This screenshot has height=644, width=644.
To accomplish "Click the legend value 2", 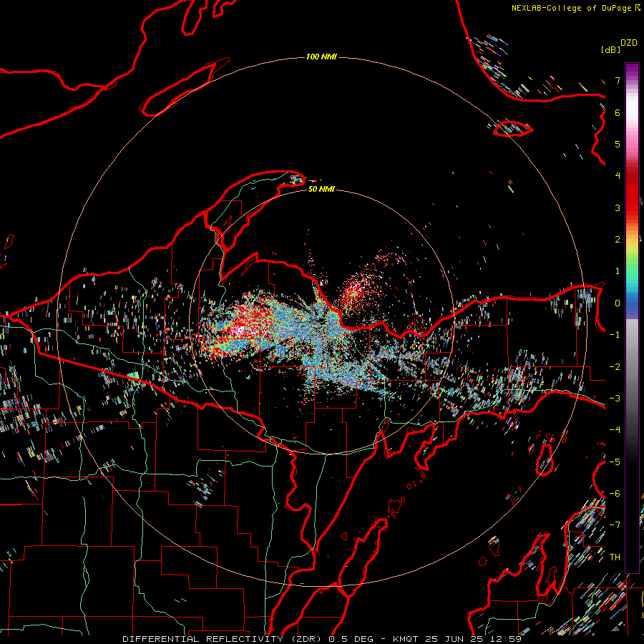I will (x=618, y=240).
